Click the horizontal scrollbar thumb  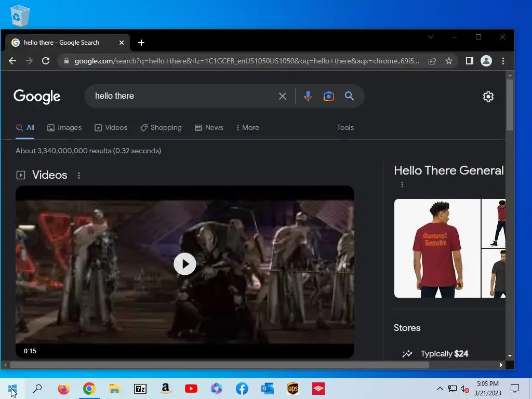[219, 365]
